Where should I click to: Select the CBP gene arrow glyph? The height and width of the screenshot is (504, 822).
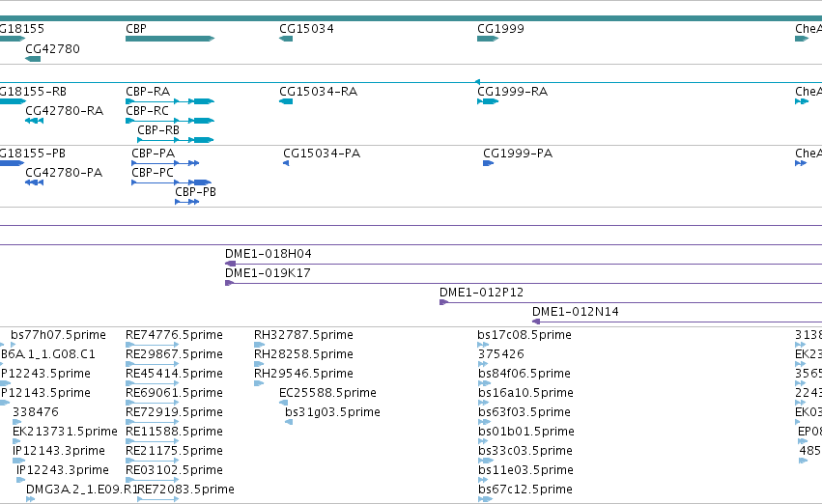(x=170, y=39)
